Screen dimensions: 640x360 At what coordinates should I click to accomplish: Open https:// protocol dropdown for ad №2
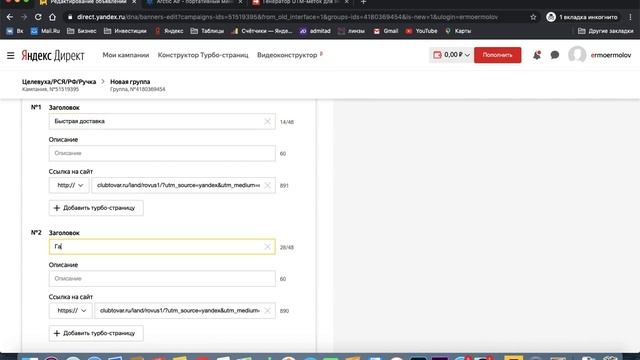(x=71, y=311)
